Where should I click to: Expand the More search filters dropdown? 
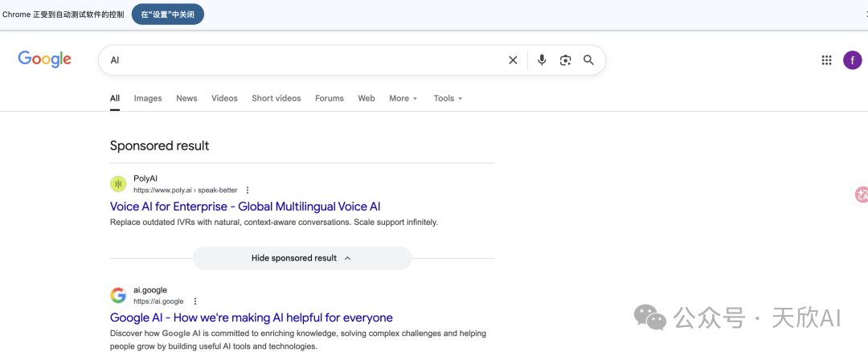(403, 98)
